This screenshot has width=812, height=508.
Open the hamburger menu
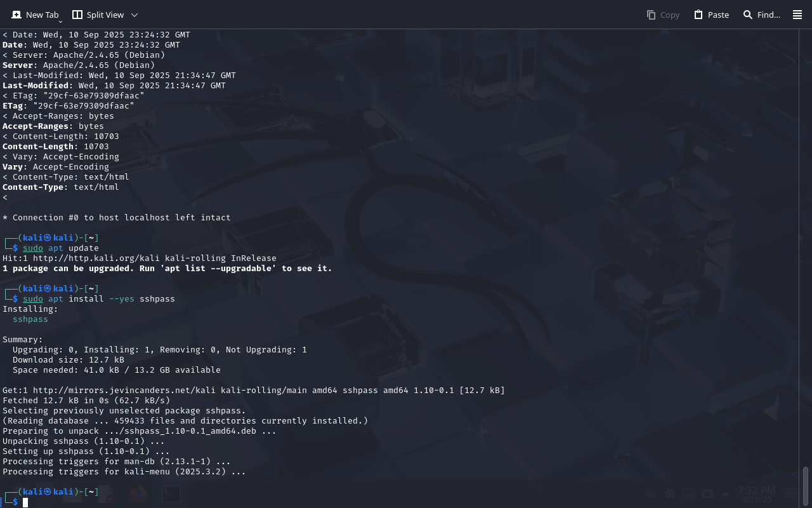pos(797,15)
